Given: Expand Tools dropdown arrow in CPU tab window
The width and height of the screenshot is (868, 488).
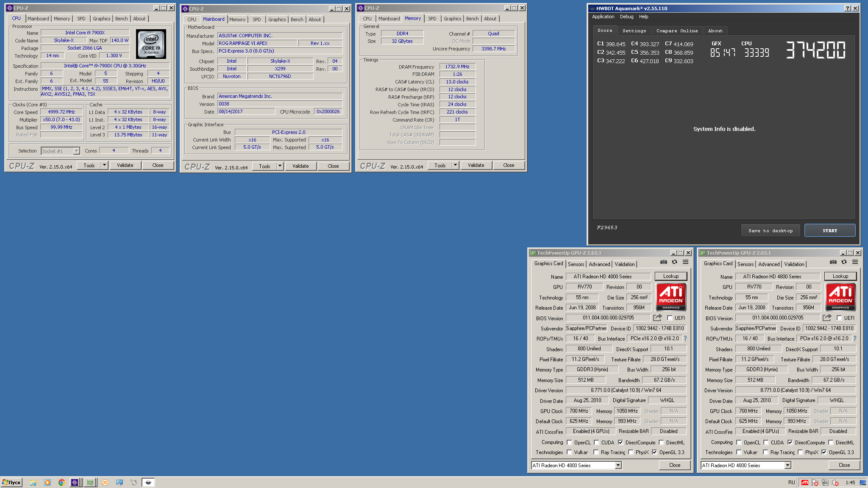Looking at the screenshot, I should pyautogui.click(x=104, y=165).
